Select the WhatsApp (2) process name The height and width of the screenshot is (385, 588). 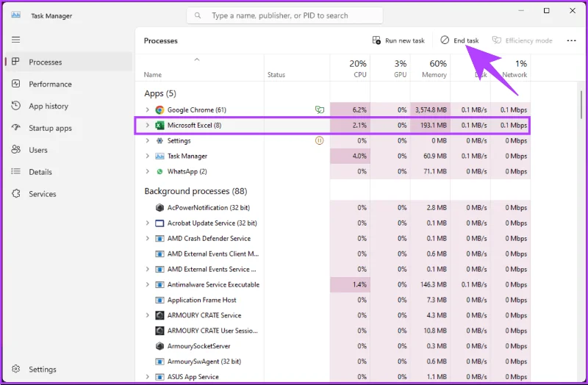(x=187, y=171)
